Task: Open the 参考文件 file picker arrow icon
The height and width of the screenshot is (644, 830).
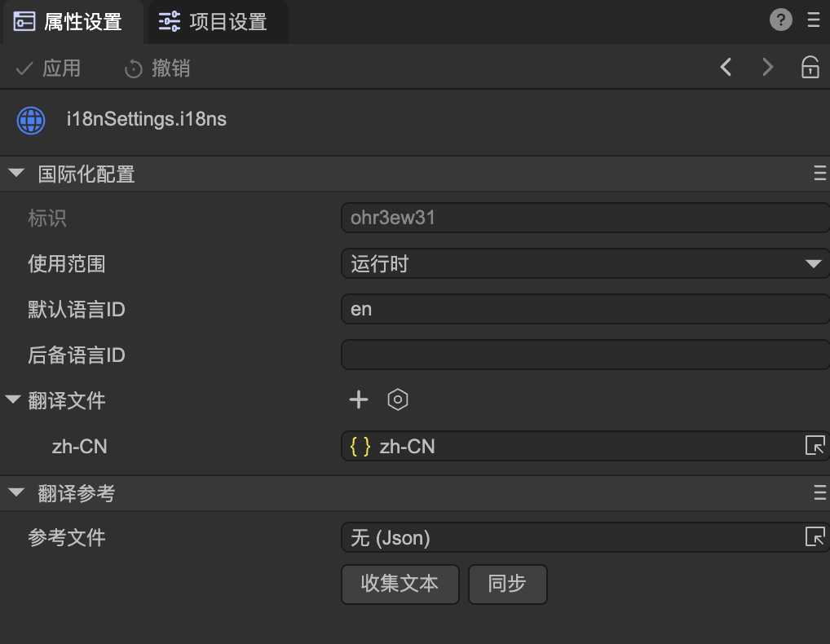Action: pyautogui.click(x=814, y=537)
